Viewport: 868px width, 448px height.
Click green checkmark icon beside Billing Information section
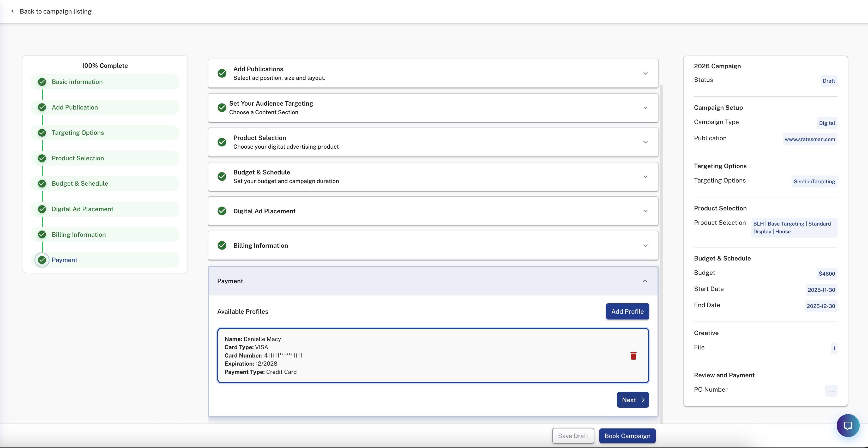(x=222, y=245)
